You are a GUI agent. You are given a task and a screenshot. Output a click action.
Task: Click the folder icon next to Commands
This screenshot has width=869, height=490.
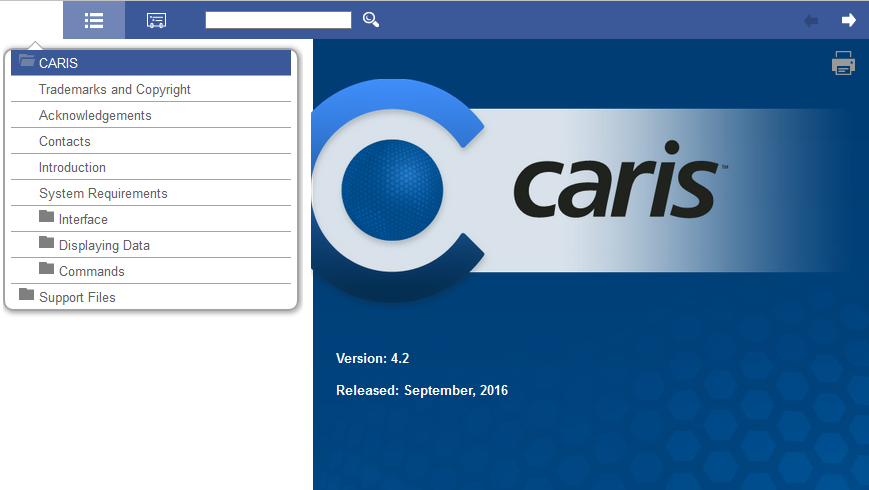point(47,269)
